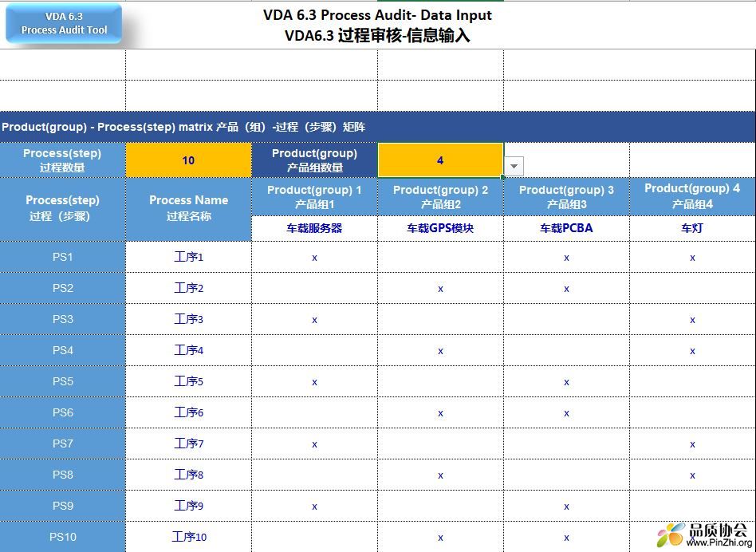Select the process name cell 工序6

pos(188,412)
